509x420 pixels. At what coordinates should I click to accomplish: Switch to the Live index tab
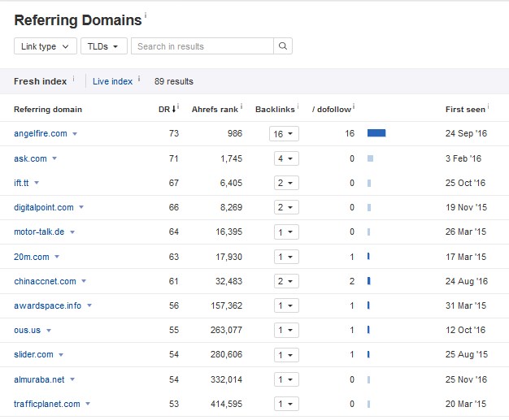pyautogui.click(x=112, y=81)
